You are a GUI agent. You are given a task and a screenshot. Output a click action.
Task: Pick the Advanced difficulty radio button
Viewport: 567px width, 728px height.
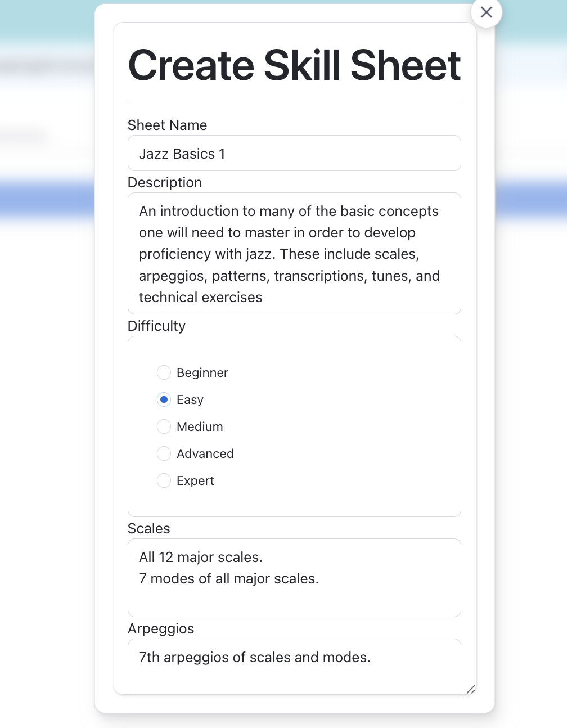point(164,453)
